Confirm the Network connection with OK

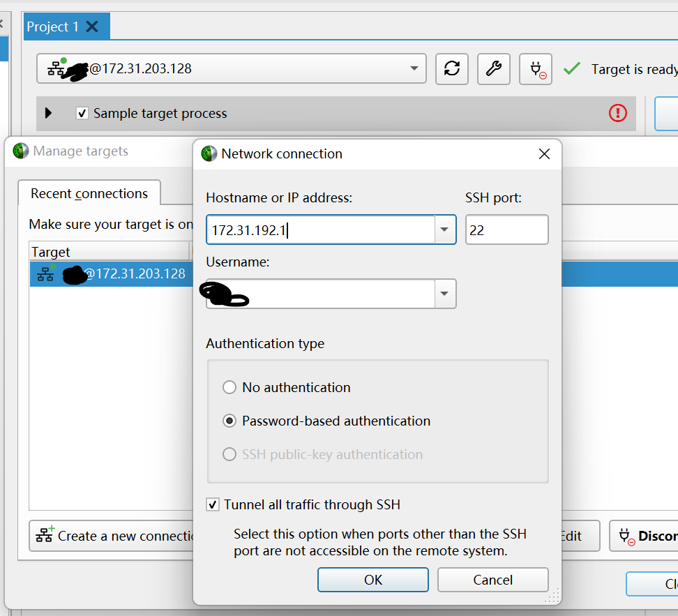[x=372, y=580]
